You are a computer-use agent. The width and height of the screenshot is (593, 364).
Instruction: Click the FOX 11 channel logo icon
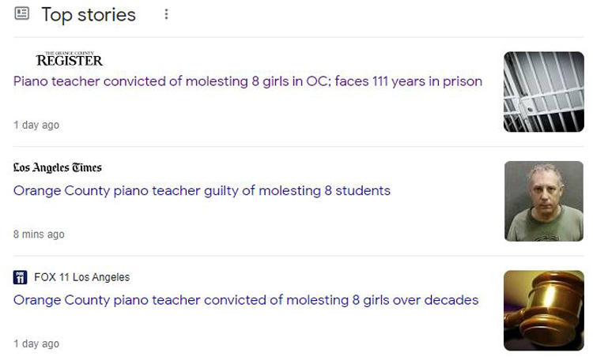tap(20, 277)
